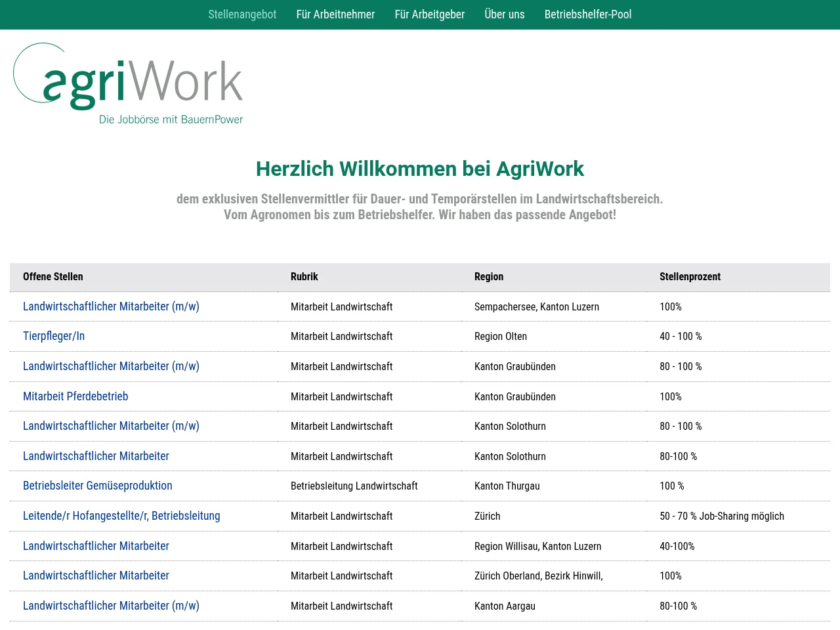The width and height of the screenshot is (840, 630).
Task: Open Leitende/r Hofangestellte/r, Betriebsleitung listing
Action: pos(121,516)
